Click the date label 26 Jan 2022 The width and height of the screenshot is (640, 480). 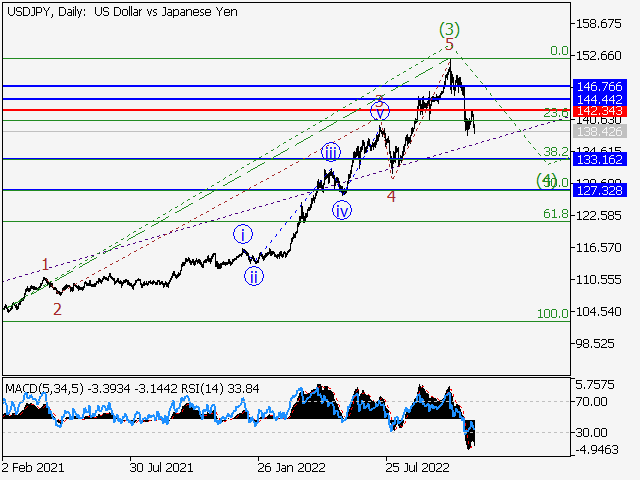tap(291, 467)
